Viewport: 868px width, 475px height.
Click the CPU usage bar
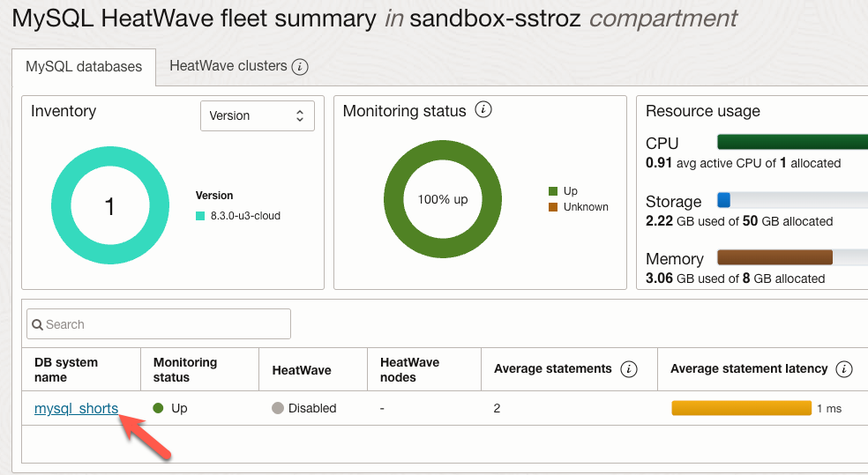792,142
